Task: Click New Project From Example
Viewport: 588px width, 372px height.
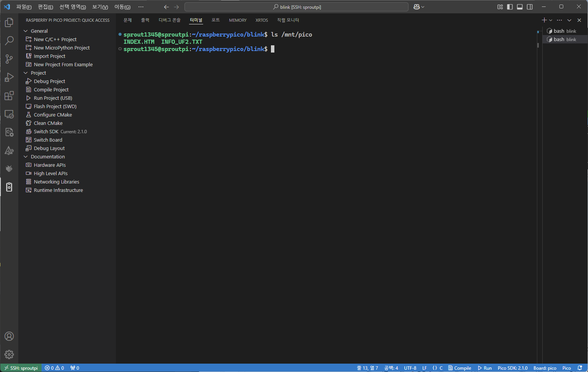Action: pyautogui.click(x=63, y=64)
